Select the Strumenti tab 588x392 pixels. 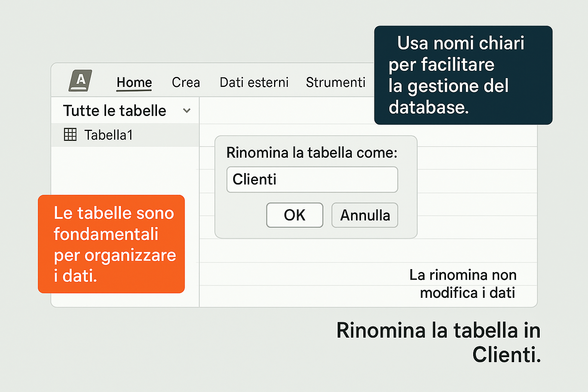(x=335, y=82)
